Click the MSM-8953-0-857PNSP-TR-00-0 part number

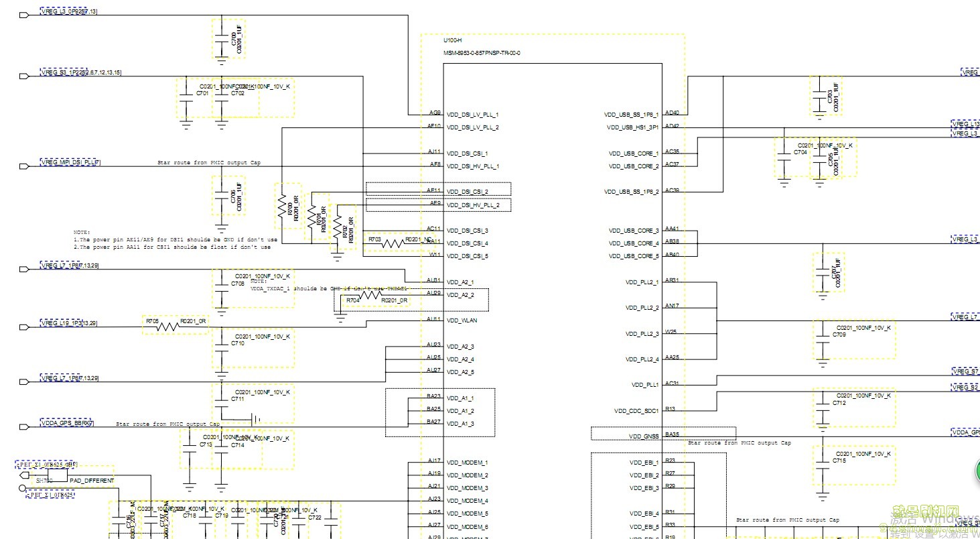click(x=482, y=52)
